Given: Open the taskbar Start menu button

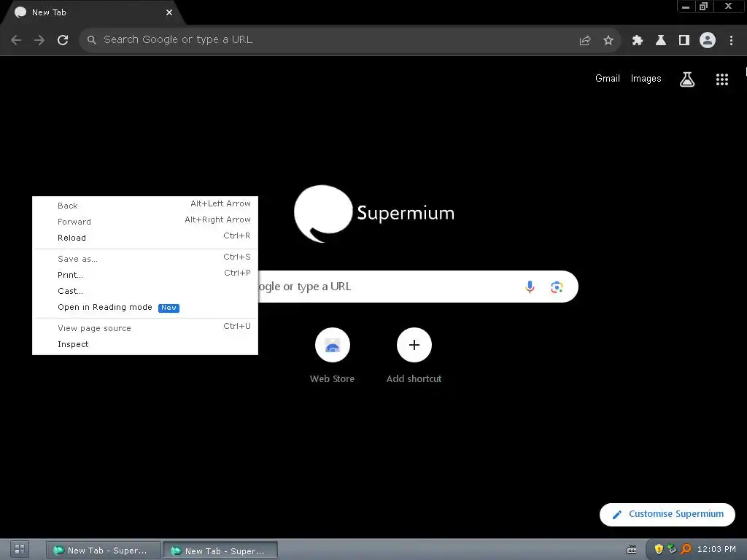Looking at the screenshot, I should tap(20, 550).
